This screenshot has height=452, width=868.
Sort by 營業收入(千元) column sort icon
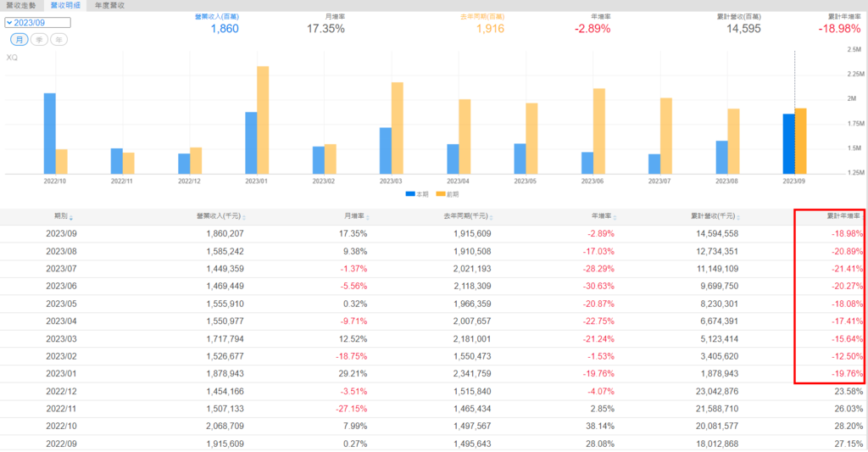point(244,217)
